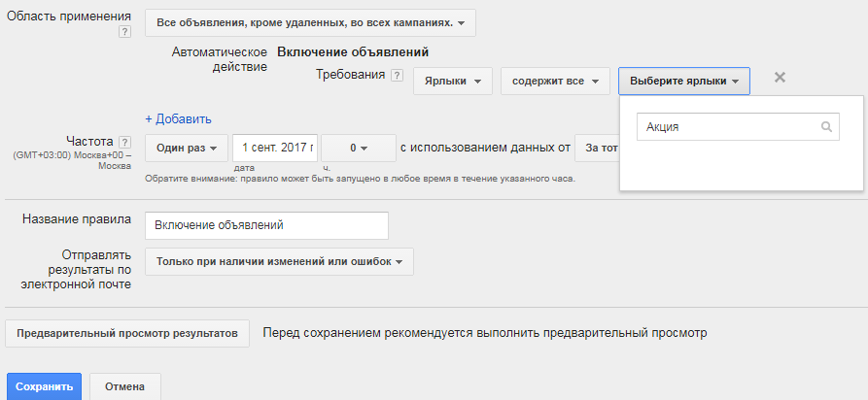The image size is (868, 400).
Task: Remove the requirement with the X icon
Action: tap(780, 78)
